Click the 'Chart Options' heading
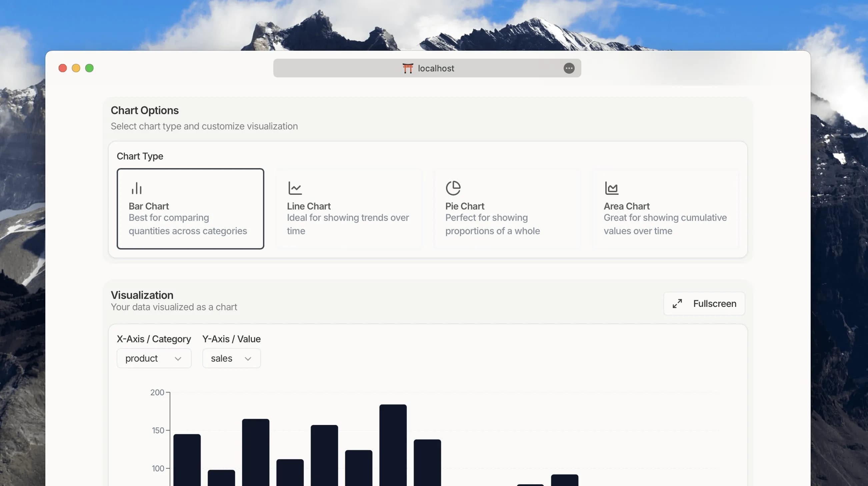Image resolution: width=868 pixels, height=486 pixels. (x=145, y=110)
